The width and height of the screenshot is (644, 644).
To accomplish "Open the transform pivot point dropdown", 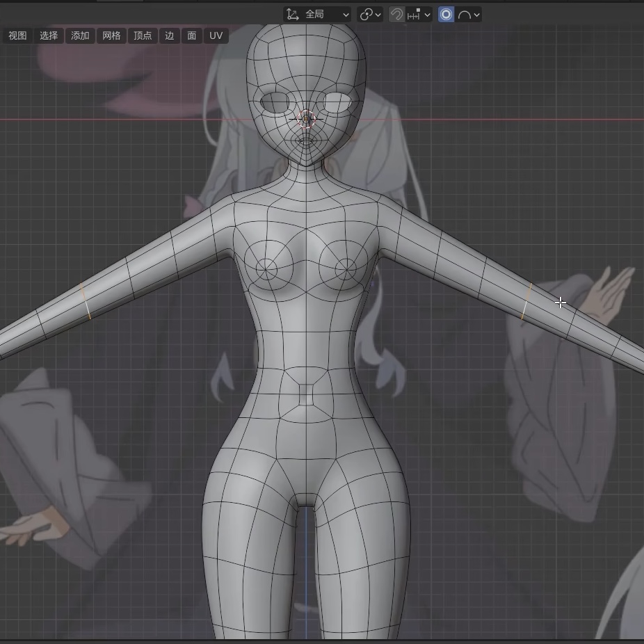I will [370, 15].
